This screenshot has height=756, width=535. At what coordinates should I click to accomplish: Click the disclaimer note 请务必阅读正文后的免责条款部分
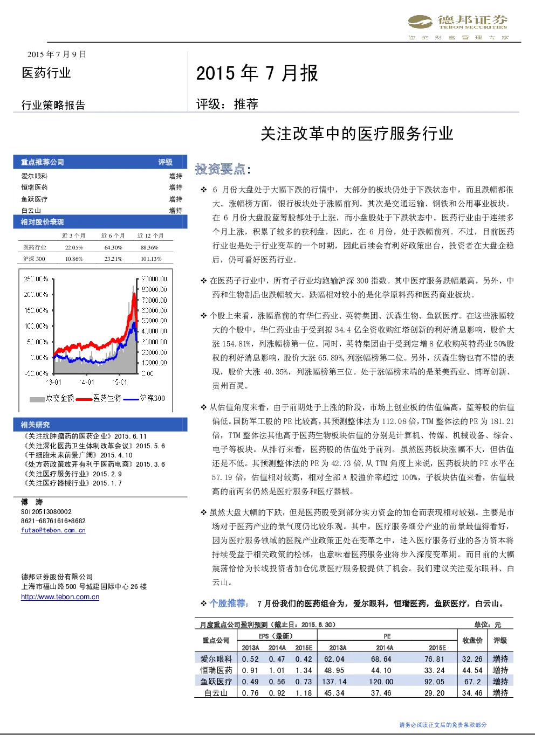pyautogui.click(x=443, y=725)
